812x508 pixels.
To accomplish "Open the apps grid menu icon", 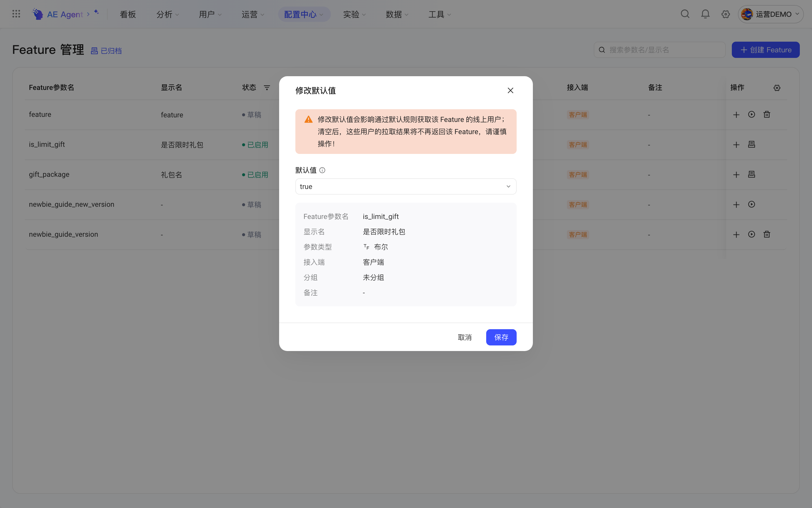I will click(x=16, y=14).
